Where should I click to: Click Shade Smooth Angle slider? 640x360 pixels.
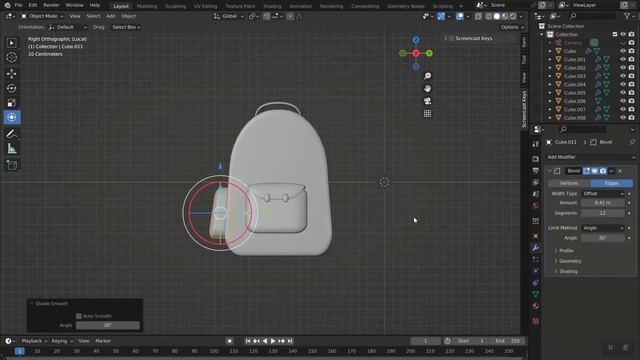pos(108,325)
